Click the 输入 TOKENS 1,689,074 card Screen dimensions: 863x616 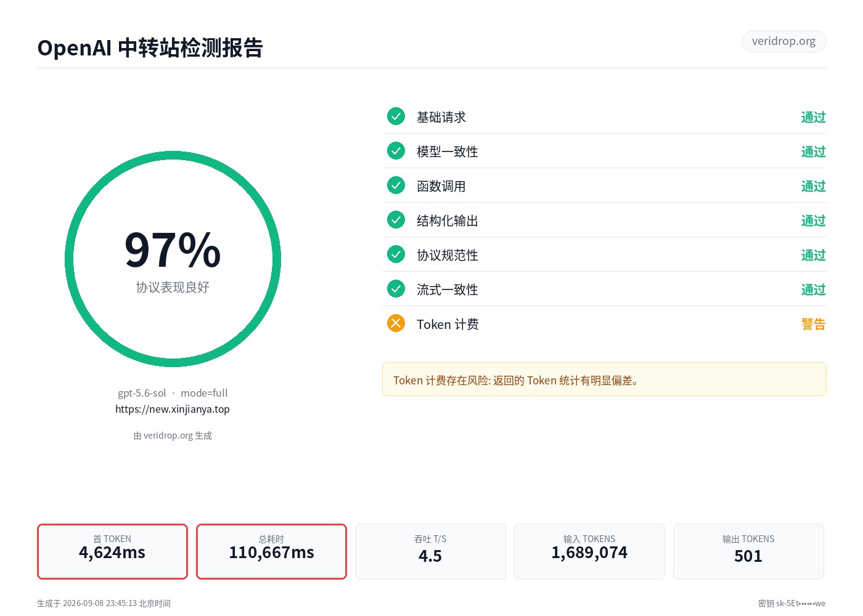(x=589, y=551)
